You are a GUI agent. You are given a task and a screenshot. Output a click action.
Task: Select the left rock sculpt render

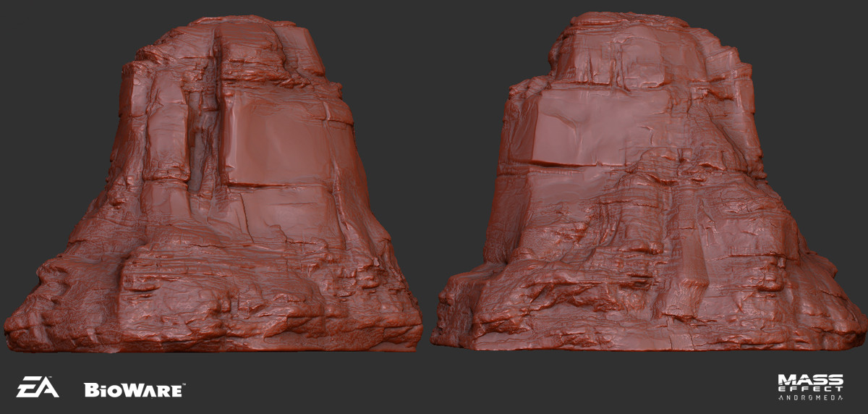[x=213, y=185]
